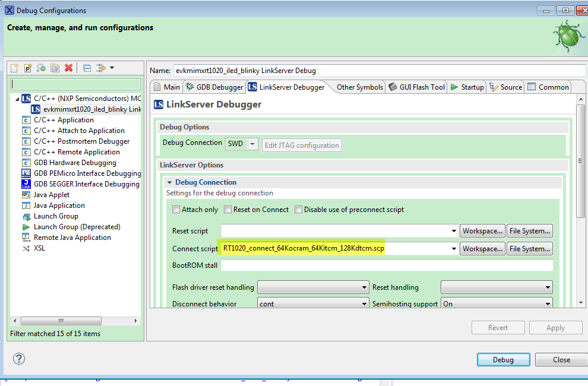The height and width of the screenshot is (386, 588).
Task: Switch to the Other Symbols tab
Action: pyautogui.click(x=359, y=87)
